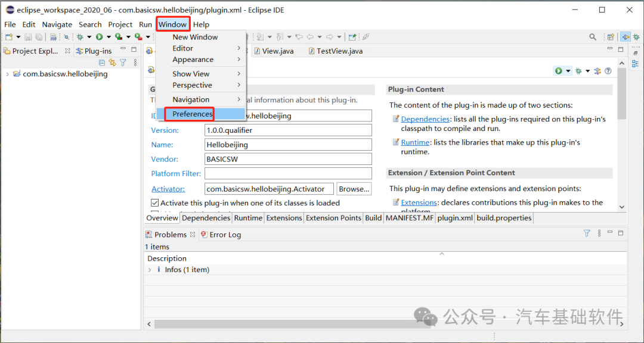This screenshot has width=644, height=343.
Task: Open the File menu
Action: (10, 24)
